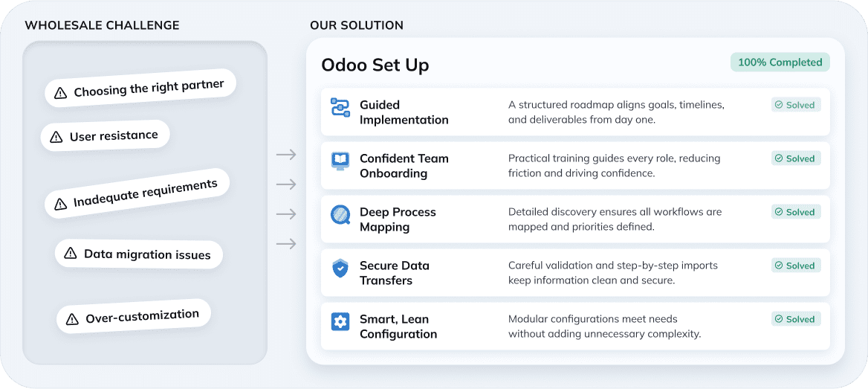868x389 pixels.
Task: Click the topmost arrow pointing to solutions
Action: coord(286,155)
